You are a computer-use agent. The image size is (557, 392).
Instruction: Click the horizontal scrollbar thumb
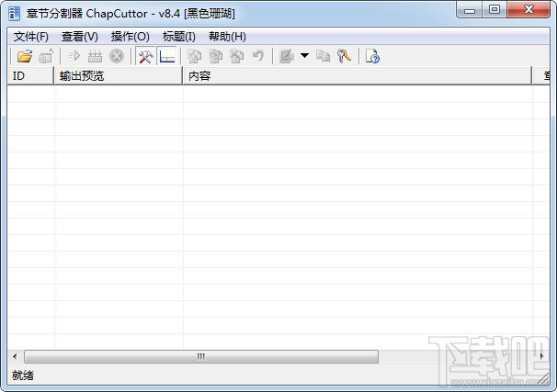click(201, 356)
